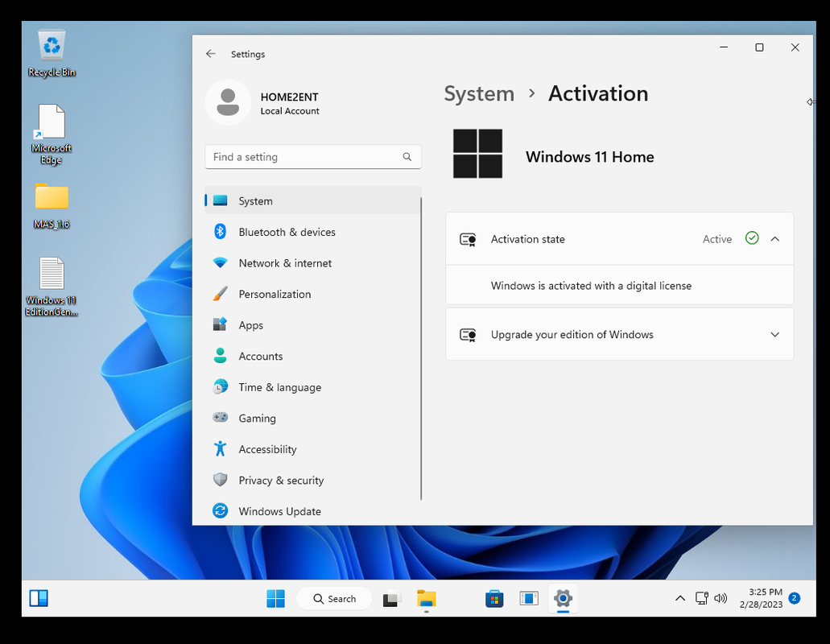The image size is (830, 644).
Task: Select the Apps icon in sidebar
Action: click(221, 324)
